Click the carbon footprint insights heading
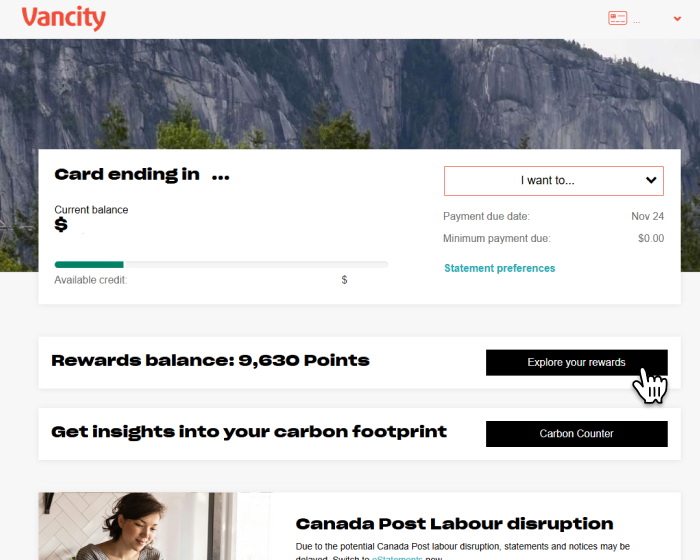The width and height of the screenshot is (700, 560). point(249,432)
